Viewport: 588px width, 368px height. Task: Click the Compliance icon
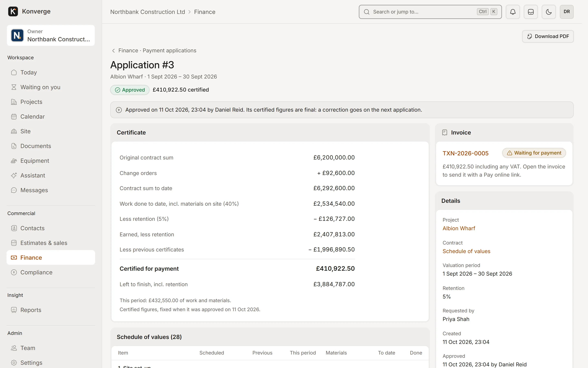[14, 272]
